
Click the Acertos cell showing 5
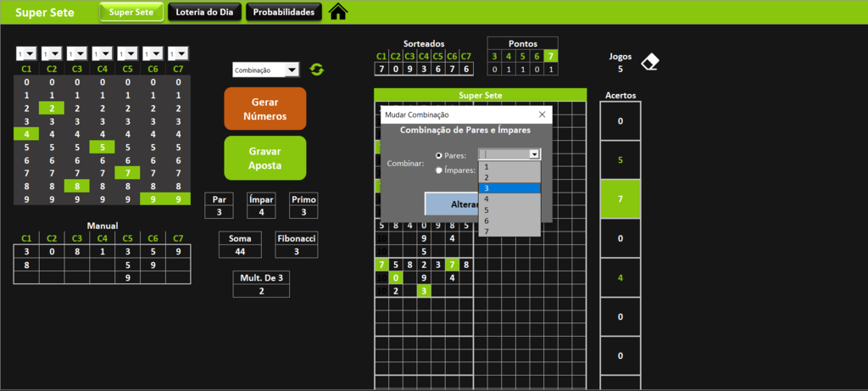[x=620, y=160]
